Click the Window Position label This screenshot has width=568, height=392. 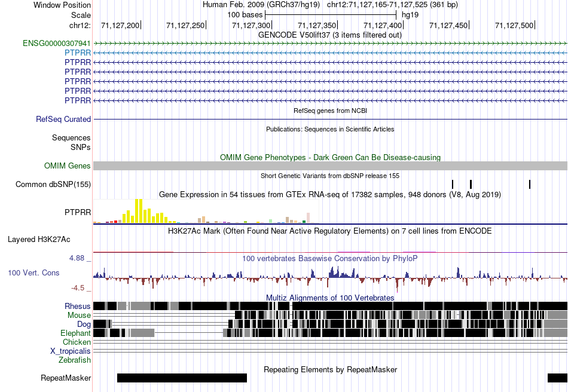coord(62,5)
